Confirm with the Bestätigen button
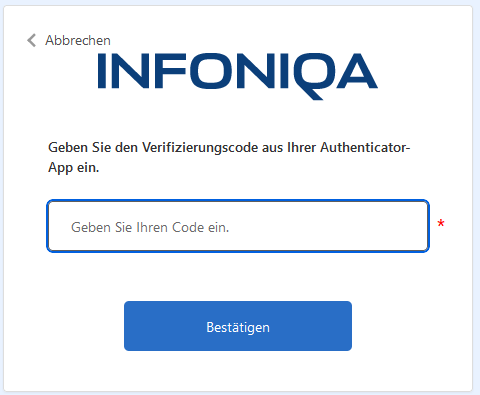The image size is (480, 395). (x=238, y=326)
